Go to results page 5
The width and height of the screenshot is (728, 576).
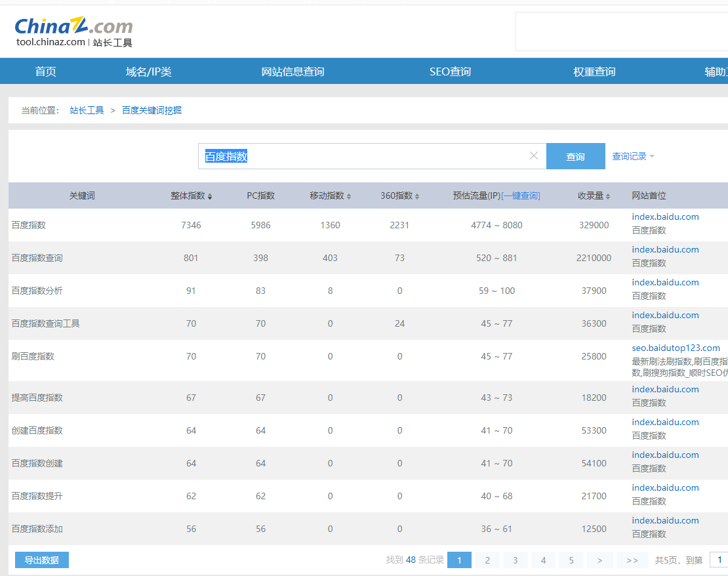tap(571, 560)
